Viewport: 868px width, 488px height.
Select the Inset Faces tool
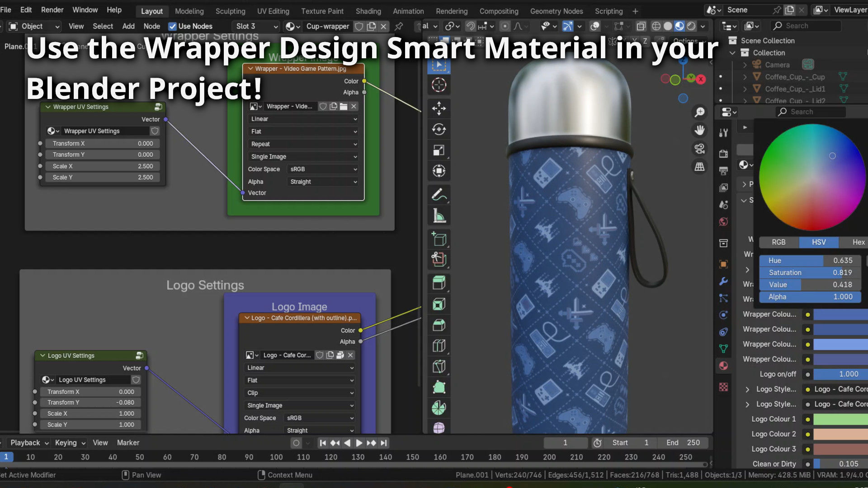(439, 304)
